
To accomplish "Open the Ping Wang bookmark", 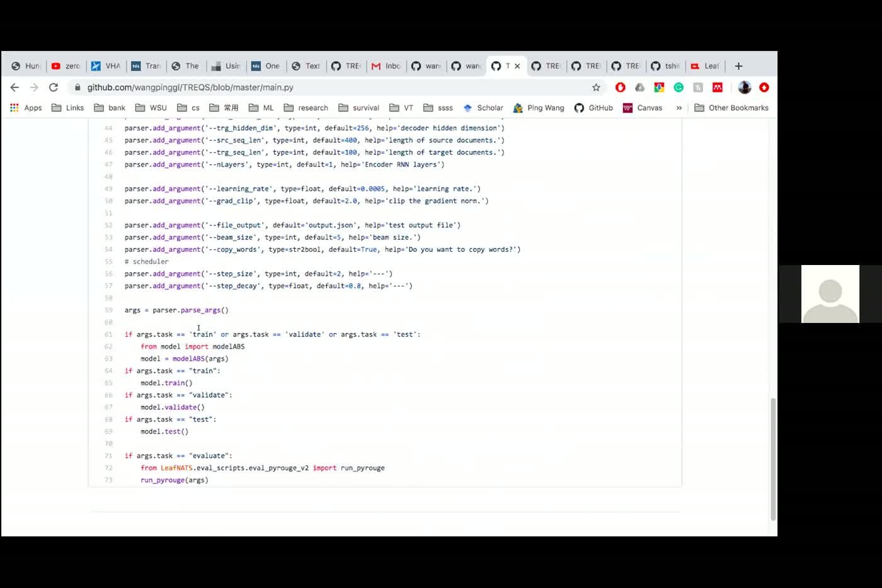I will click(x=539, y=108).
